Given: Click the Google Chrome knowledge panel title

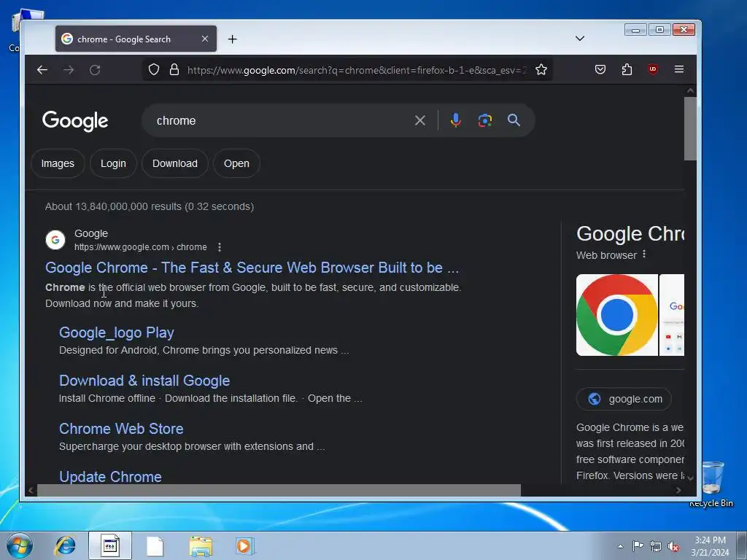Looking at the screenshot, I should click(x=630, y=234).
